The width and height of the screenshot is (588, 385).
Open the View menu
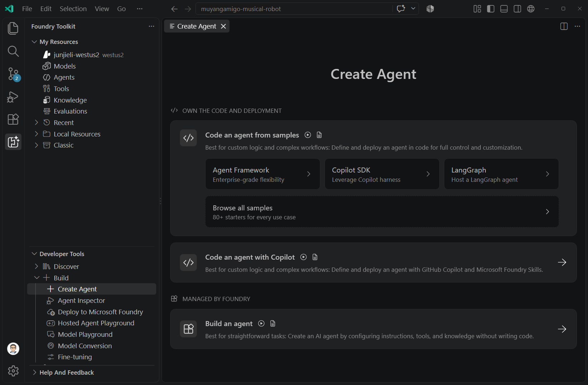pos(102,9)
